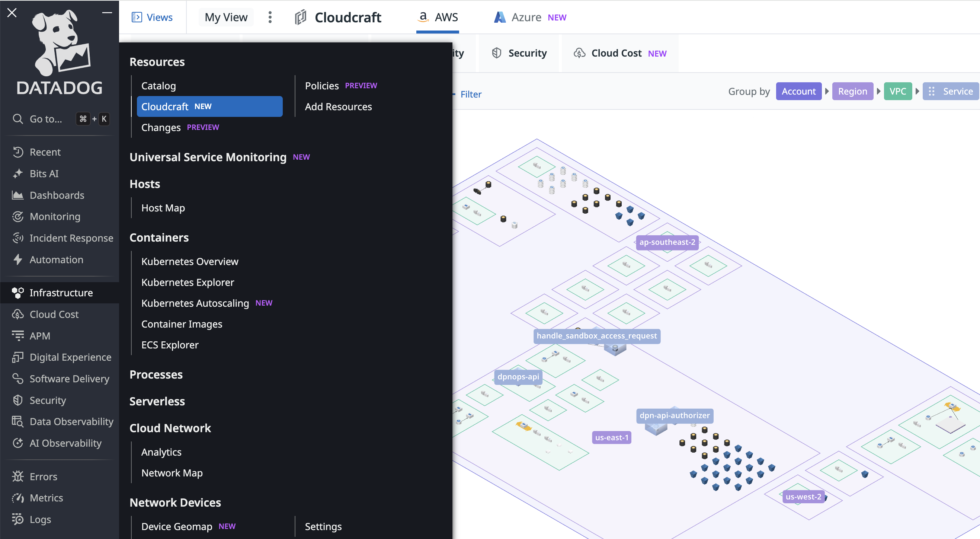
Task: Open Dashboards from the sidebar icon
Action: click(17, 195)
